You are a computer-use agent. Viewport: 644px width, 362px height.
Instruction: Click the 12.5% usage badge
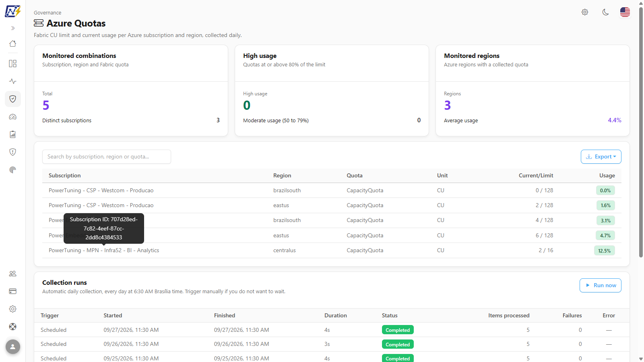click(x=605, y=251)
